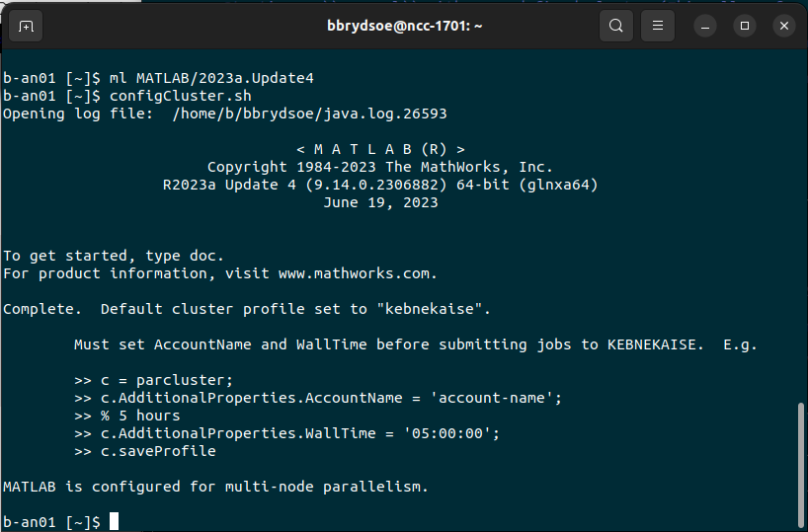Image resolution: width=808 pixels, height=532 pixels.
Task: Close the terminal window
Action: coord(784,26)
